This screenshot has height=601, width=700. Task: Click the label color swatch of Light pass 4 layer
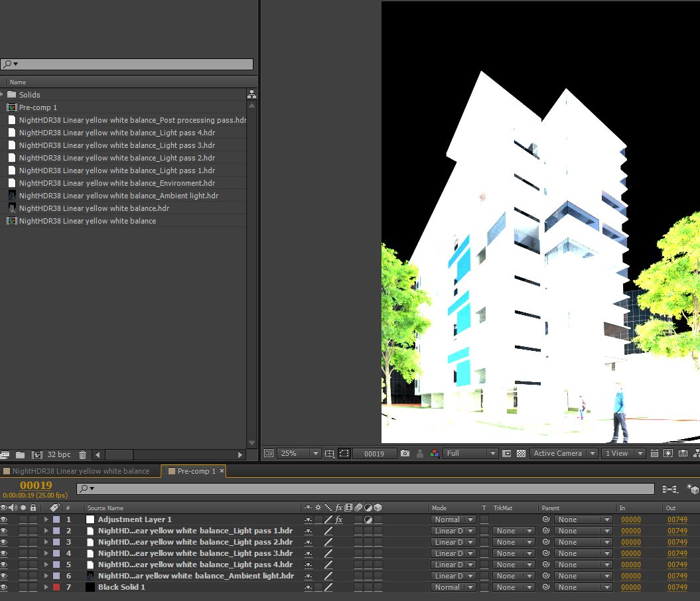56,565
